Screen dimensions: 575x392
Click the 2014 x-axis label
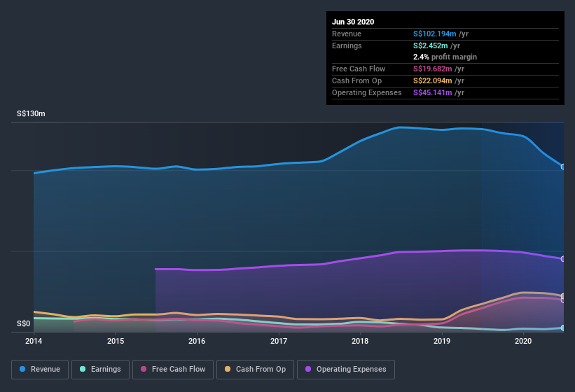pyautogui.click(x=34, y=341)
